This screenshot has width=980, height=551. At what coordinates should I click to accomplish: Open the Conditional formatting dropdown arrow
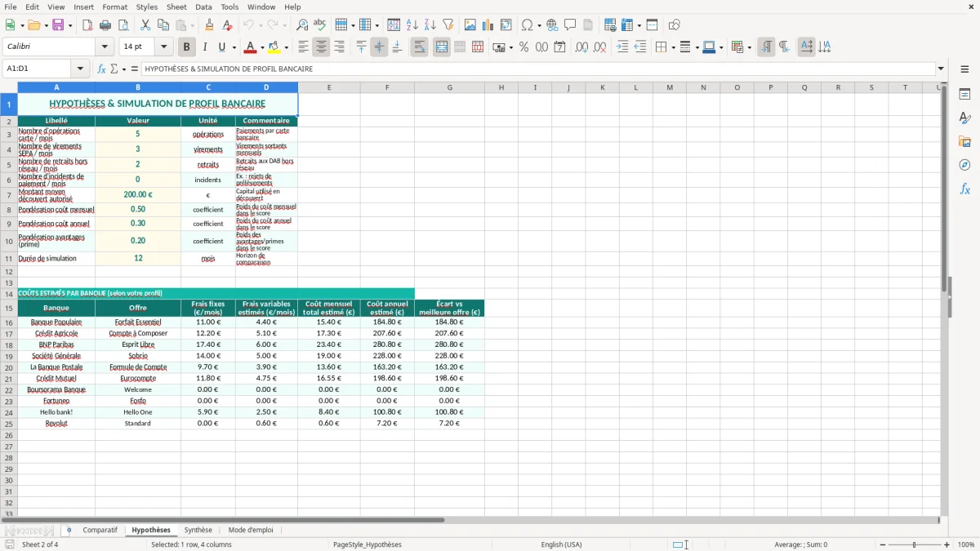pyautogui.click(x=749, y=47)
